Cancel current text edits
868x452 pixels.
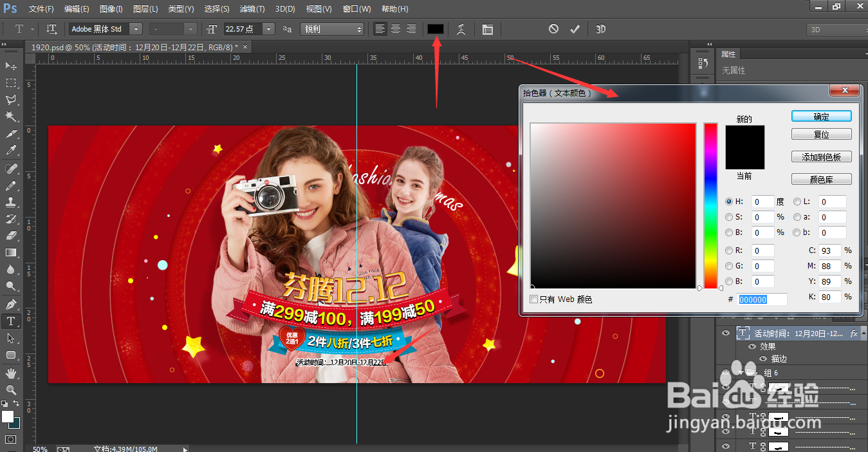(x=553, y=29)
